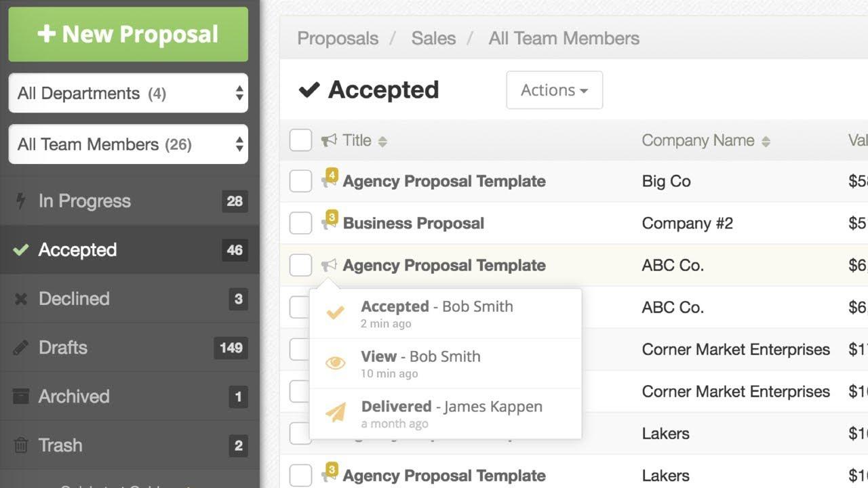
Task: Click megaphone icon in Title column header
Action: pos(329,140)
